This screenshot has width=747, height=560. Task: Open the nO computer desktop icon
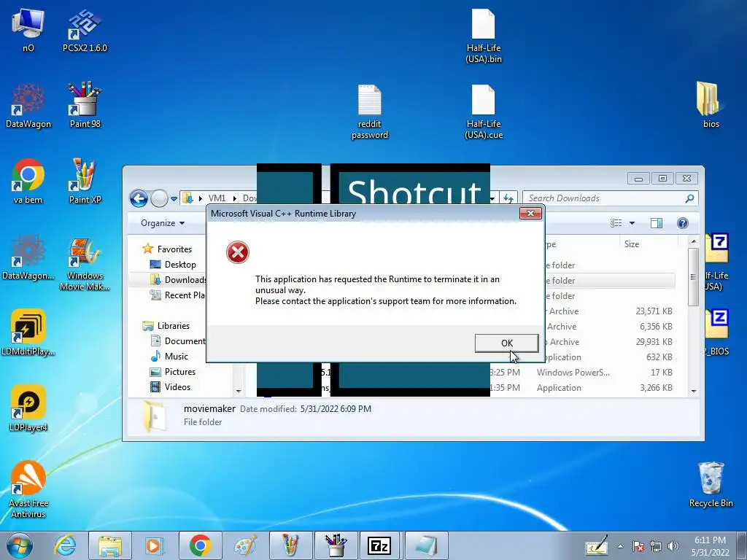click(x=28, y=29)
